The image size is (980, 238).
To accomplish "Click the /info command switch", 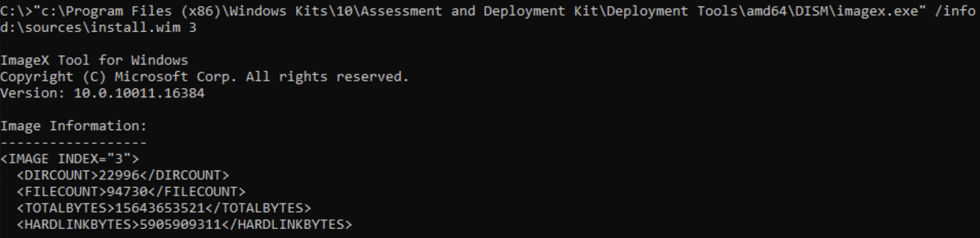I will (x=954, y=11).
